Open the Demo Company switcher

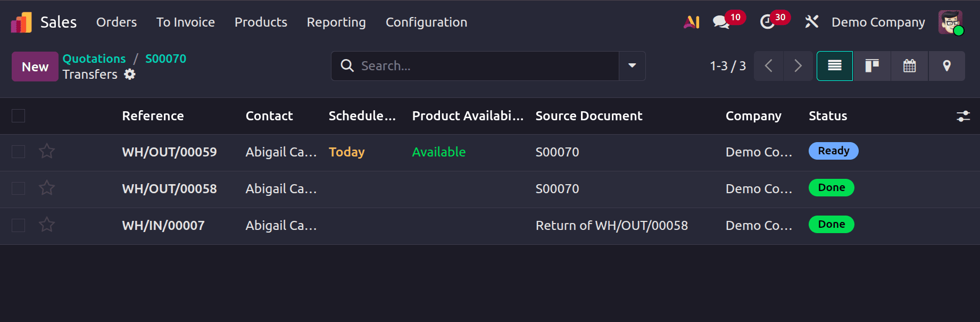pyautogui.click(x=878, y=22)
